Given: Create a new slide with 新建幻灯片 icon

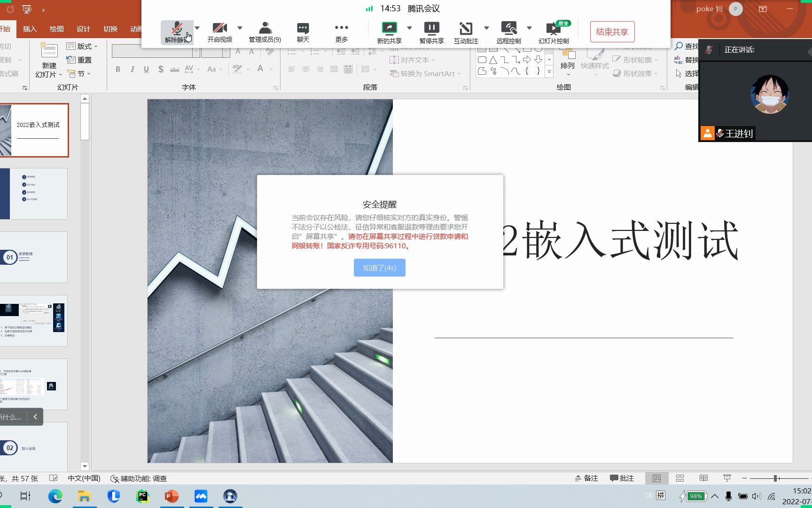Looking at the screenshot, I should [x=49, y=51].
